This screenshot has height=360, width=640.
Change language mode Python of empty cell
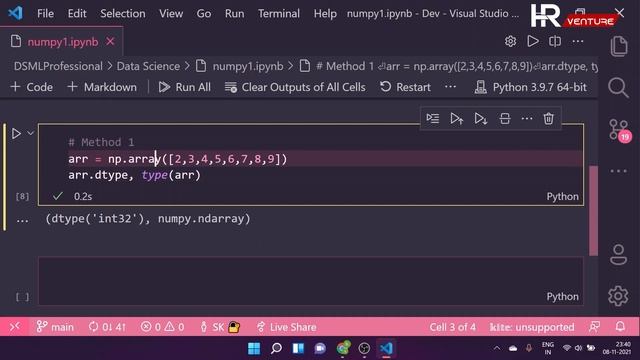click(562, 296)
